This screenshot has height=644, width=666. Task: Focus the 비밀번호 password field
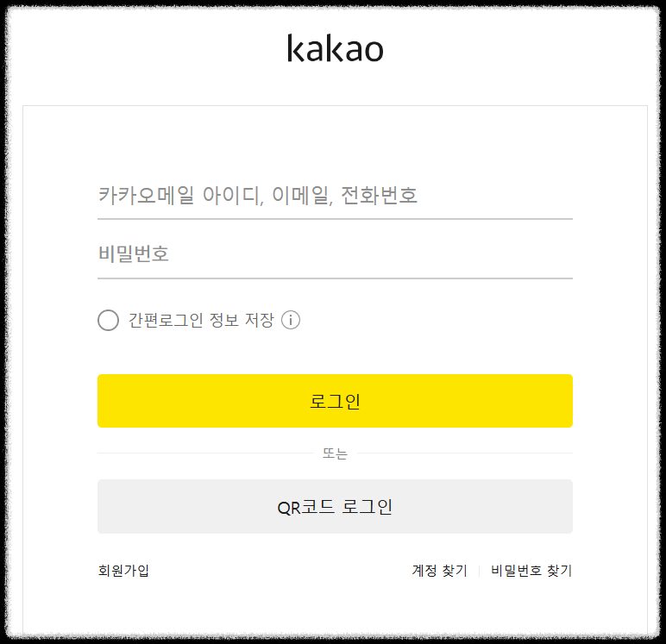point(335,253)
